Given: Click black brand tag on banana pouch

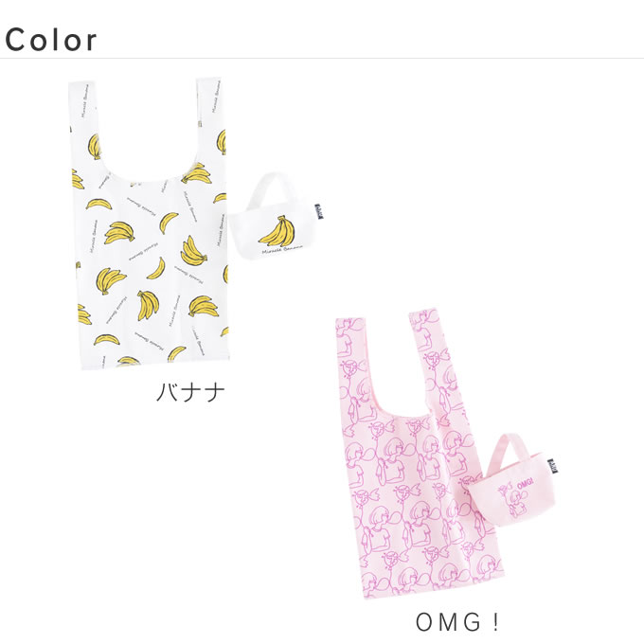Looking at the screenshot, I should coord(319,211).
